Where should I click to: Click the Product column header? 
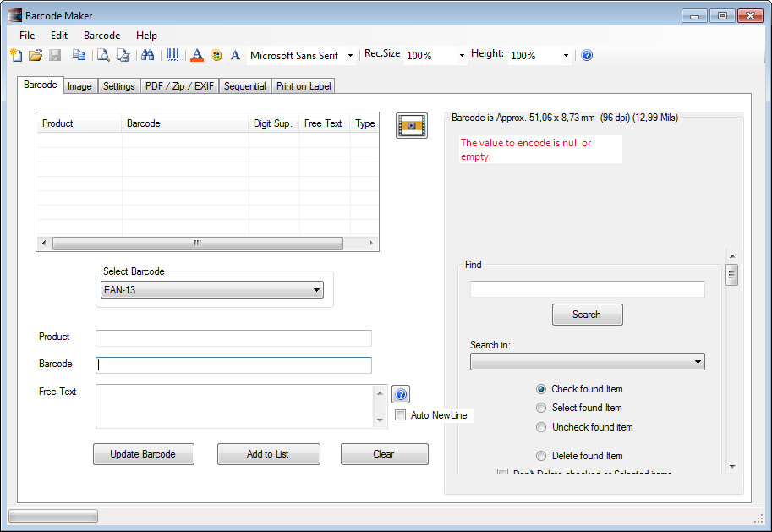click(x=79, y=123)
